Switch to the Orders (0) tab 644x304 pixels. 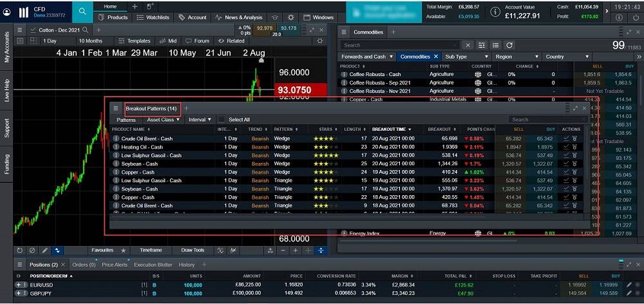coord(84,265)
